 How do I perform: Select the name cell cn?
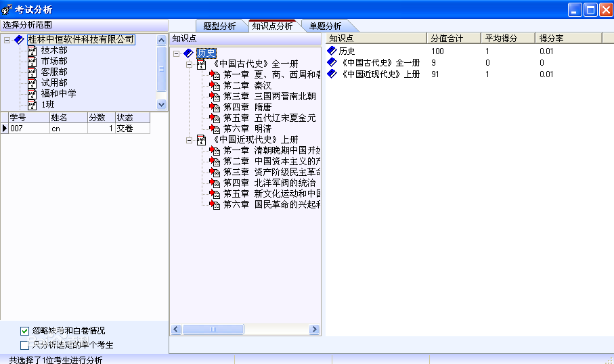point(68,129)
